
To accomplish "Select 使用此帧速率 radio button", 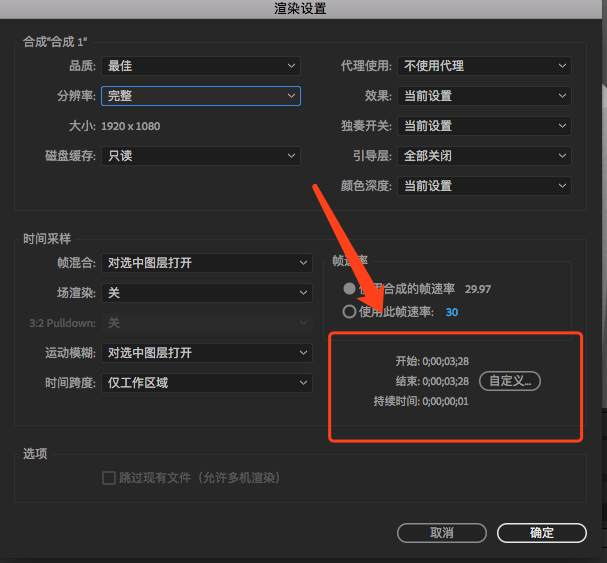I will click(x=349, y=312).
